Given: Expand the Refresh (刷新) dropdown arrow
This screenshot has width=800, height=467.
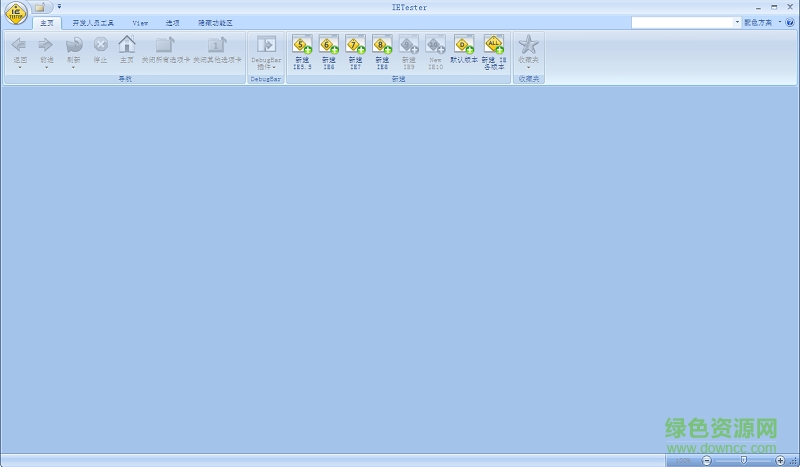Looking at the screenshot, I should [73, 67].
